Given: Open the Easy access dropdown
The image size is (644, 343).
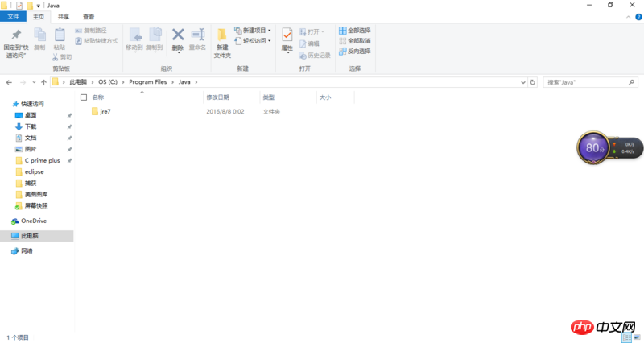Looking at the screenshot, I should (x=253, y=41).
